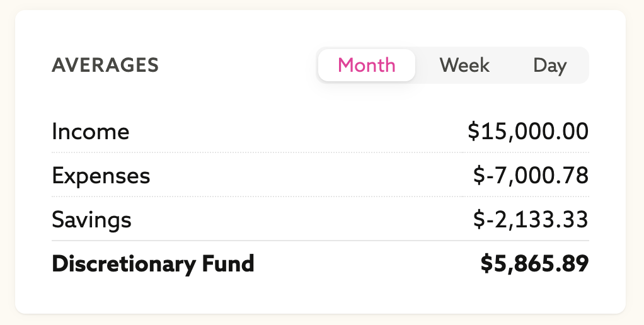Click the dollar sign of income amount
This screenshot has width=644, height=325.
[x=474, y=132]
